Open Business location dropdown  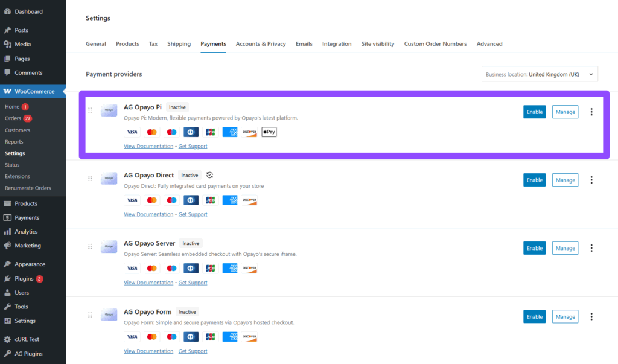(x=540, y=74)
